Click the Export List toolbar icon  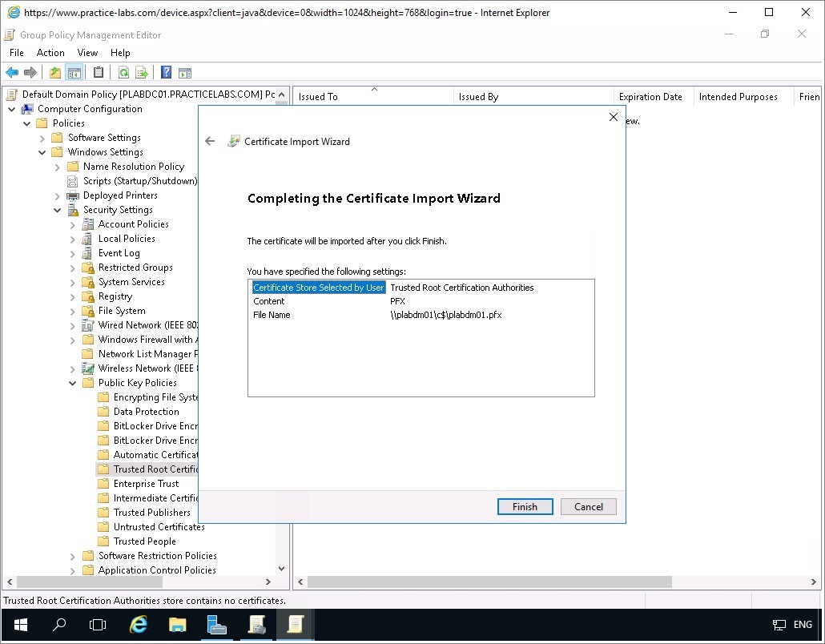point(142,73)
